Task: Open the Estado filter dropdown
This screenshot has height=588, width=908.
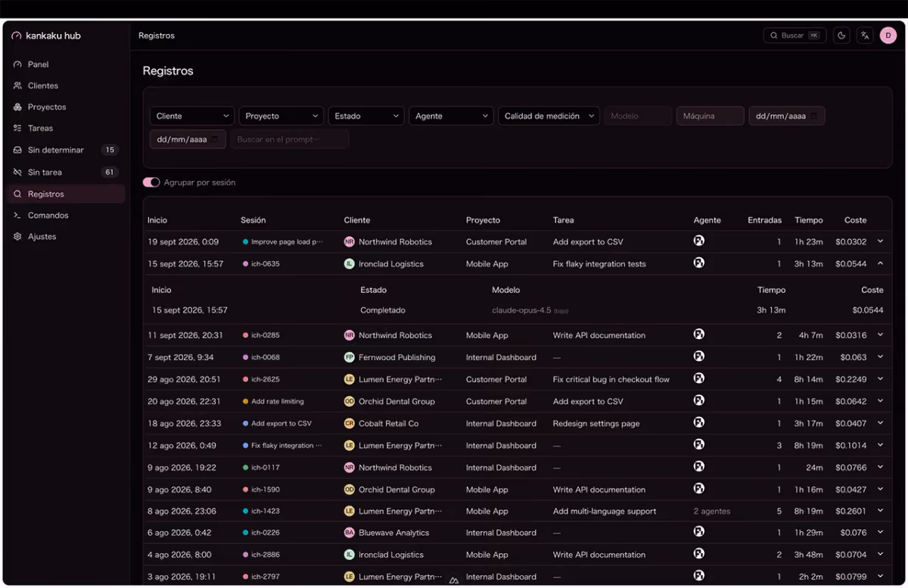Action: click(x=365, y=116)
